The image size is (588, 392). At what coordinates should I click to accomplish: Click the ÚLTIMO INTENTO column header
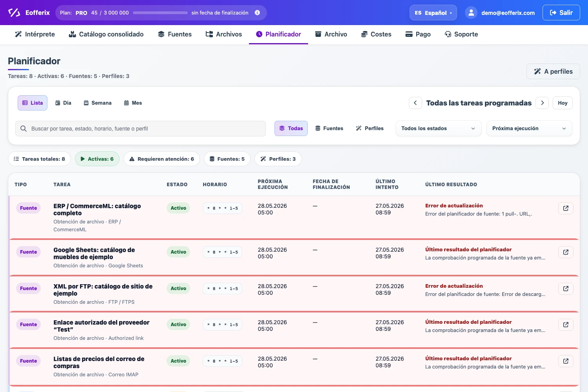(x=387, y=184)
